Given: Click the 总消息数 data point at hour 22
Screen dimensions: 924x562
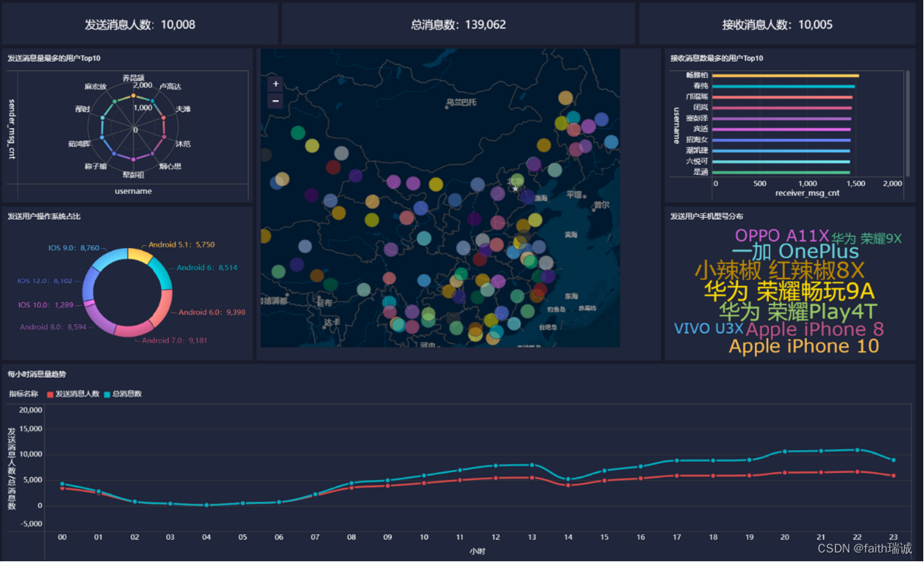Looking at the screenshot, I should (x=857, y=450).
